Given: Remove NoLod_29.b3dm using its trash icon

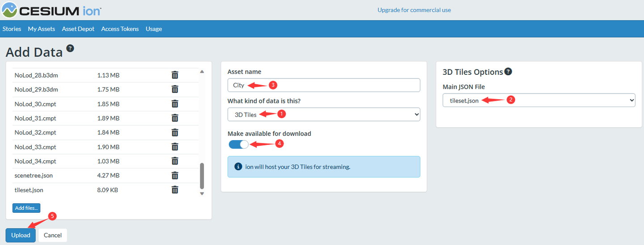Looking at the screenshot, I should [175, 90].
